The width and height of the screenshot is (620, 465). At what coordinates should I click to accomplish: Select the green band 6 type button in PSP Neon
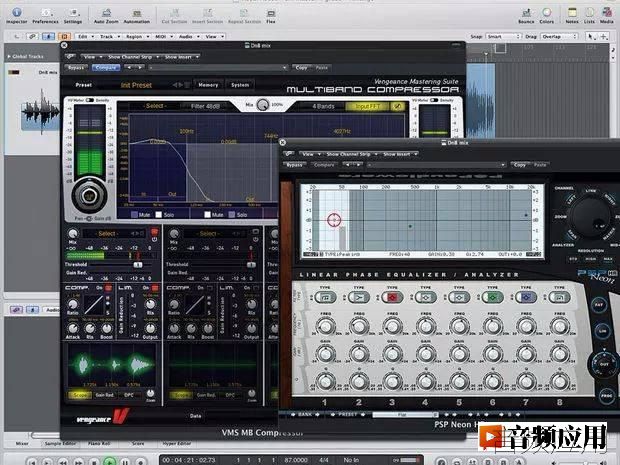[492, 297]
